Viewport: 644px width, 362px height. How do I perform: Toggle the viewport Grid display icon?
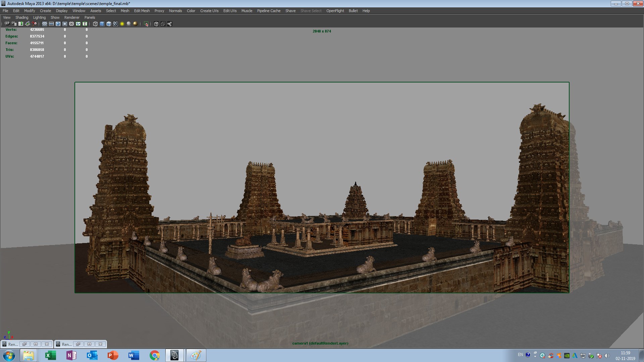[45, 24]
